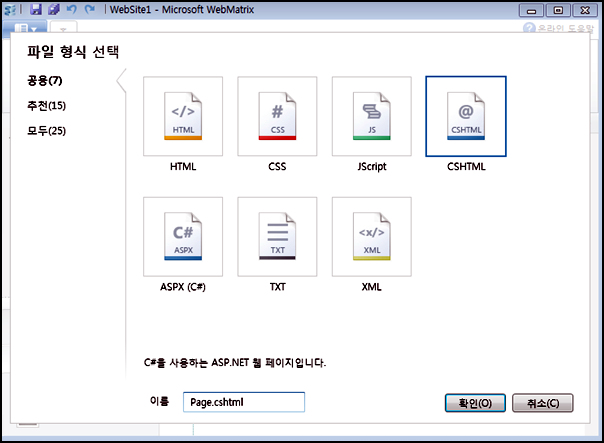604x443 pixels.
Task: Close the WebMatrix window
Action: pos(585,11)
